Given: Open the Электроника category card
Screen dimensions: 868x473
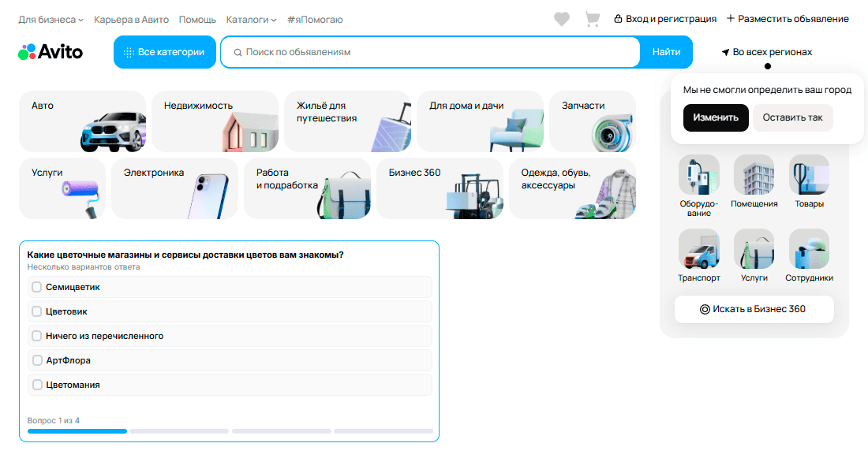Looking at the screenshot, I should 174,188.
